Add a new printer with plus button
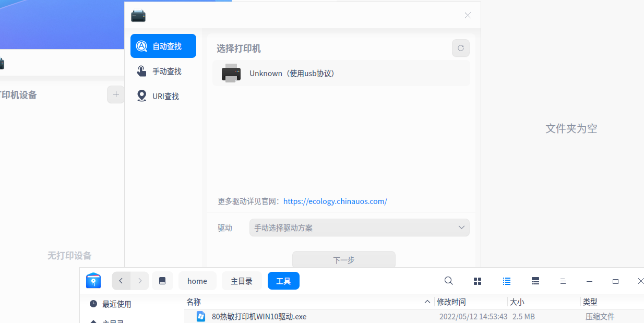 pos(115,94)
